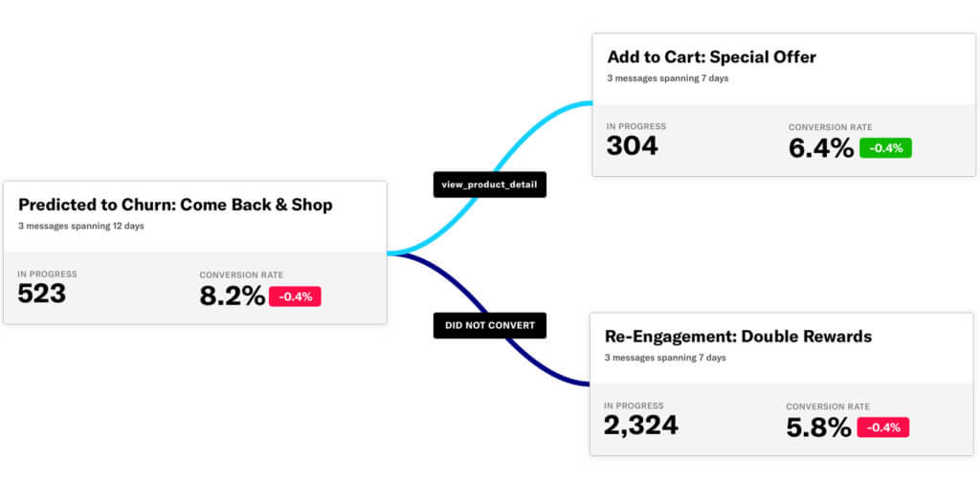This screenshot has width=980, height=482.
Task: Open the Add to Cart: Special Offer title
Action: (711, 57)
